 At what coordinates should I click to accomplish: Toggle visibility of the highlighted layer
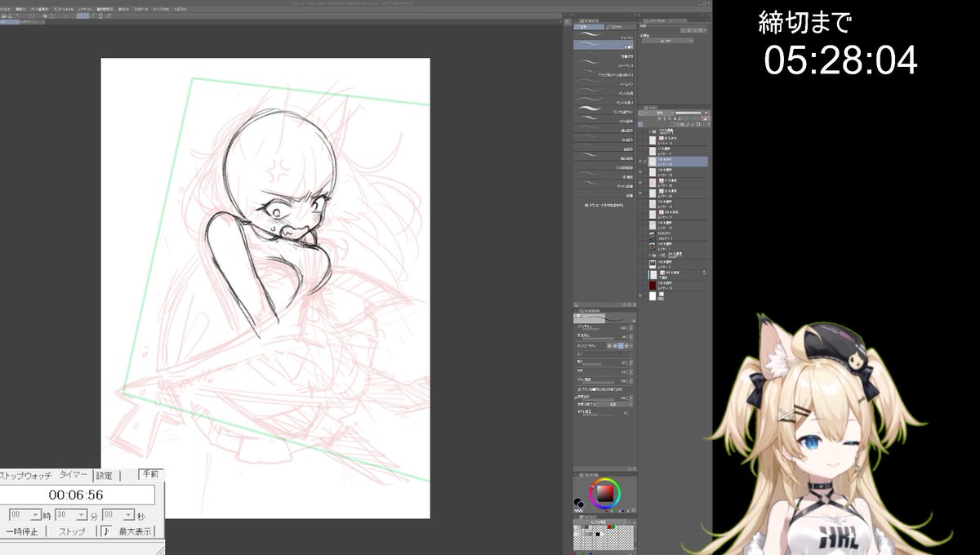(x=641, y=162)
